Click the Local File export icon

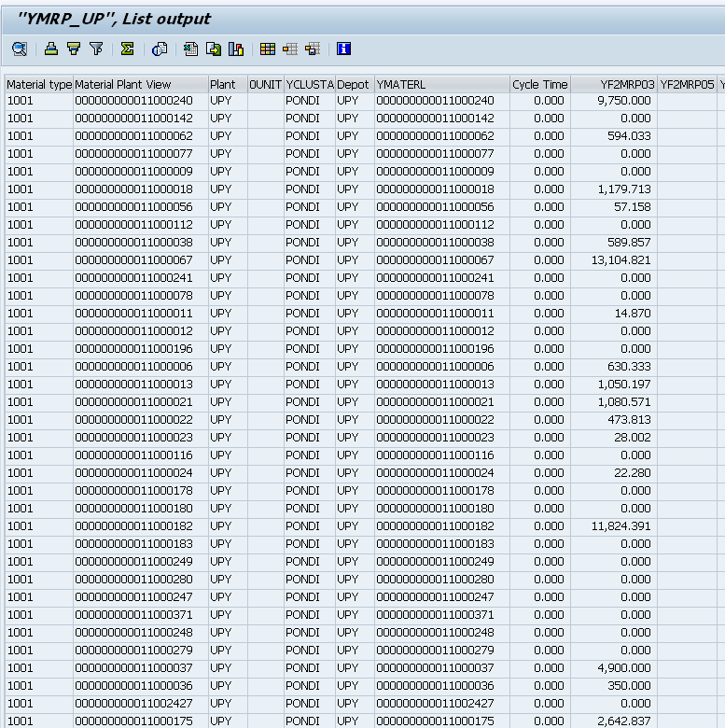click(x=214, y=49)
